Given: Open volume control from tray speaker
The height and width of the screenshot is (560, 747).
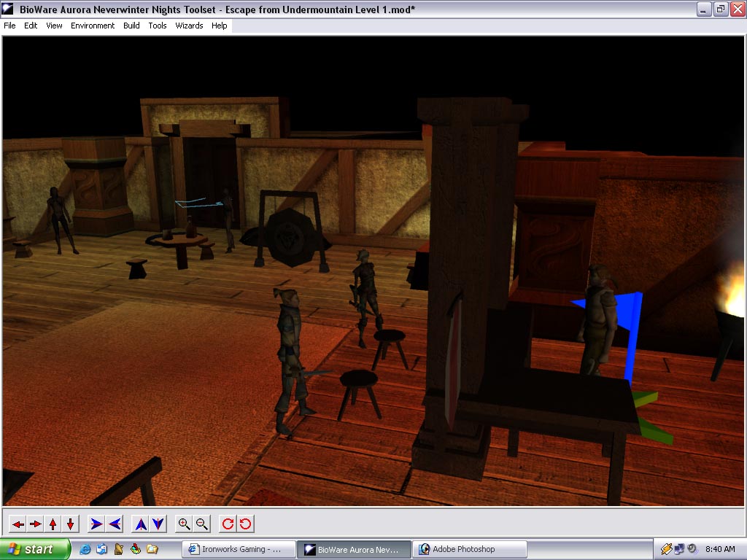Looking at the screenshot, I should click(x=692, y=549).
